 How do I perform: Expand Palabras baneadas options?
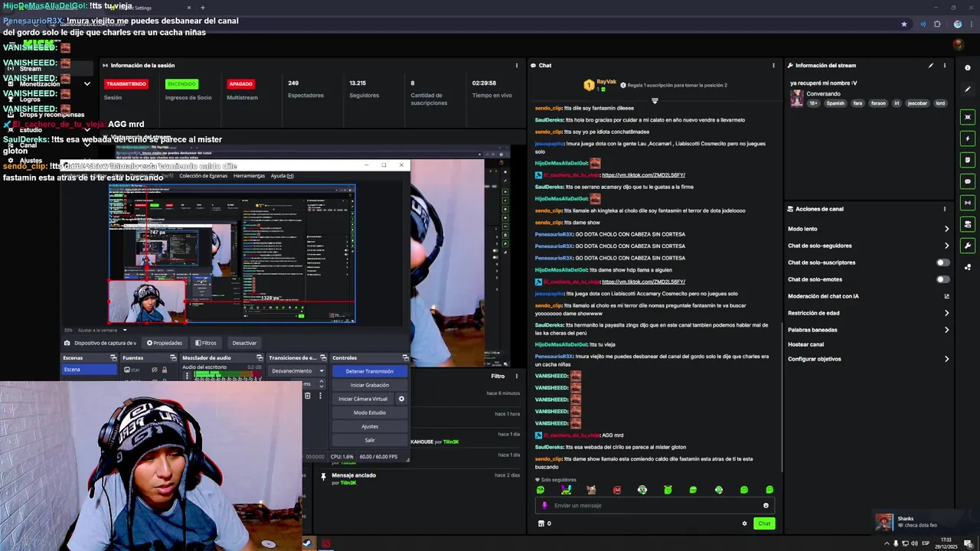point(946,330)
